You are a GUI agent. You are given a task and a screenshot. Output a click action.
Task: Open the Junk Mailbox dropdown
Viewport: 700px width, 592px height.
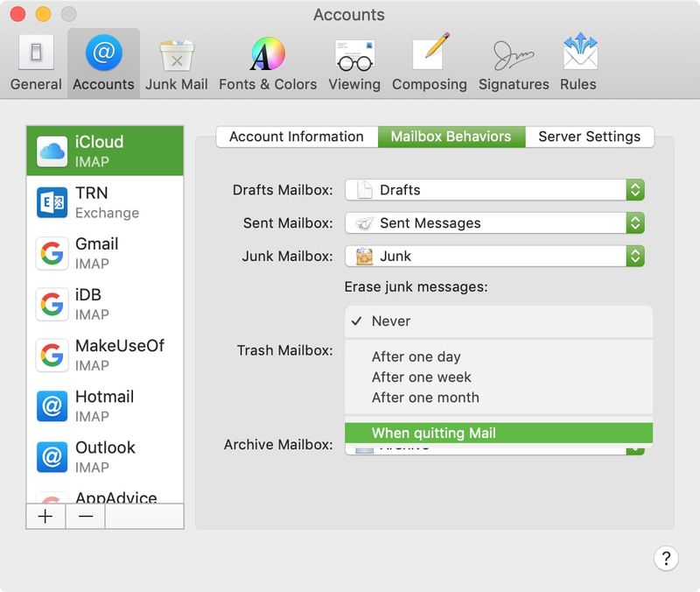494,256
